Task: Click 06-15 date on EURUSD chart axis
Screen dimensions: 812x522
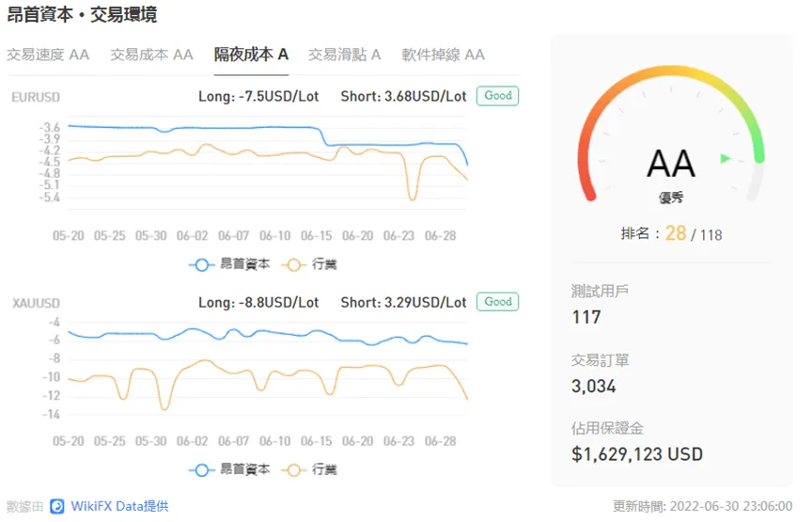Action: pos(317,236)
